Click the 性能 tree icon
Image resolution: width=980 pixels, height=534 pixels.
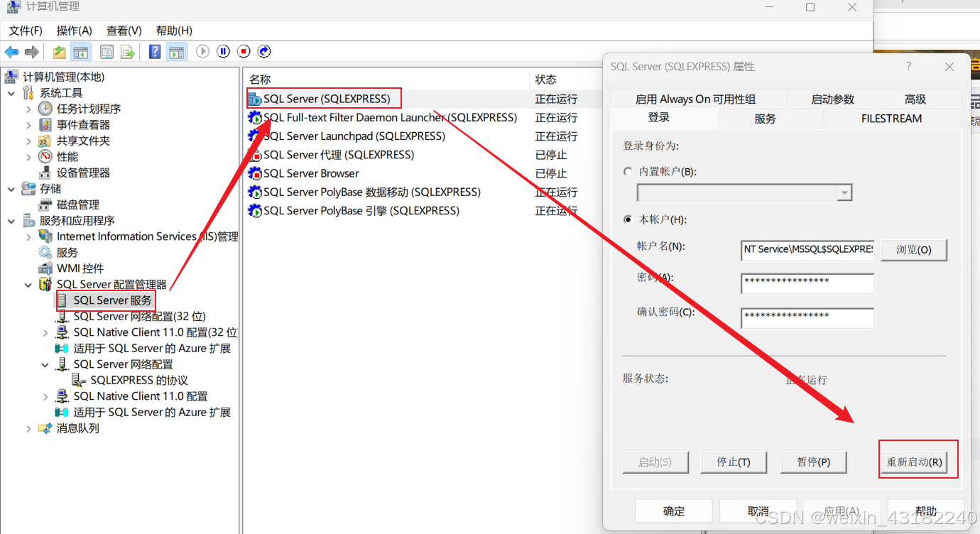tap(45, 156)
